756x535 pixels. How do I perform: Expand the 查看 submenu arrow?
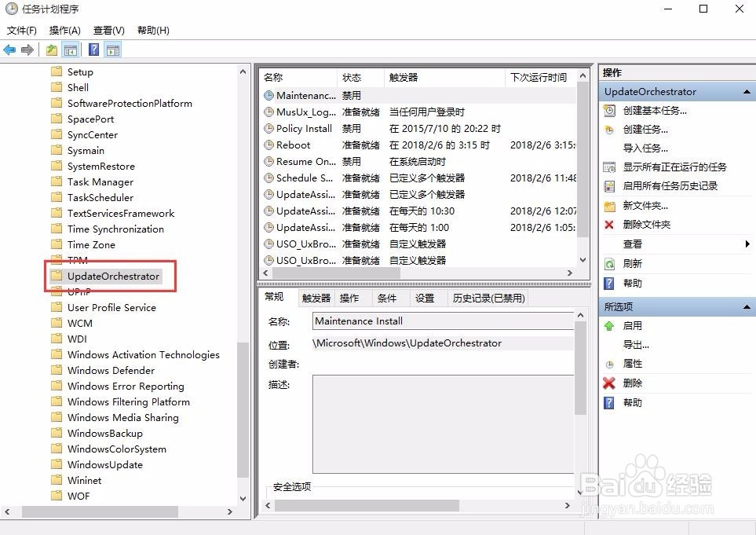point(748,244)
